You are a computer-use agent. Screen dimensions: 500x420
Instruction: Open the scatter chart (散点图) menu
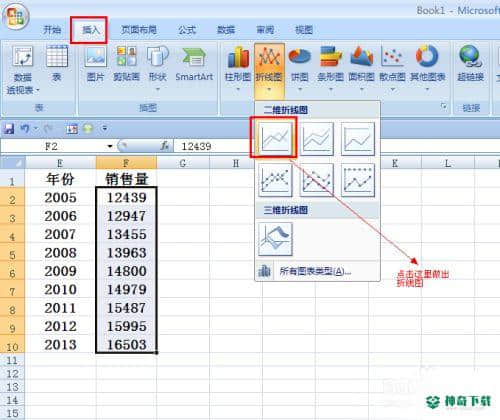(x=392, y=68)
